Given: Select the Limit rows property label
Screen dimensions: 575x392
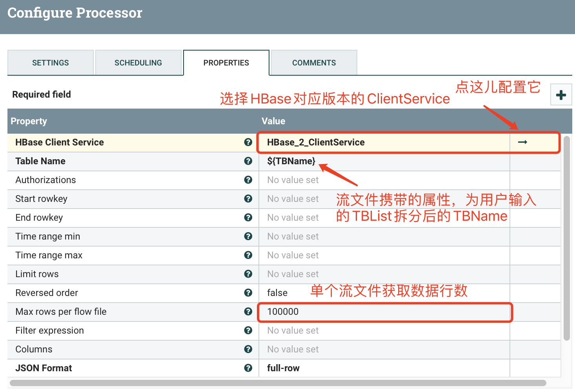Looking at the screenshot, I should pos(37,274).
